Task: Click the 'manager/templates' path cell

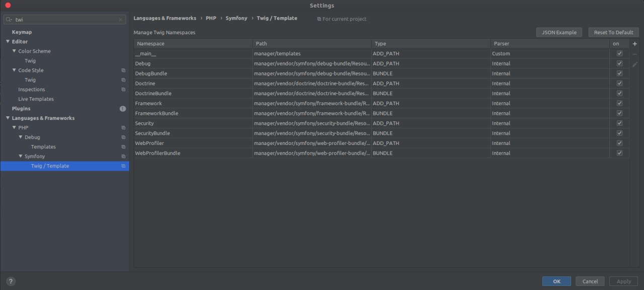Action: point(312,53)
